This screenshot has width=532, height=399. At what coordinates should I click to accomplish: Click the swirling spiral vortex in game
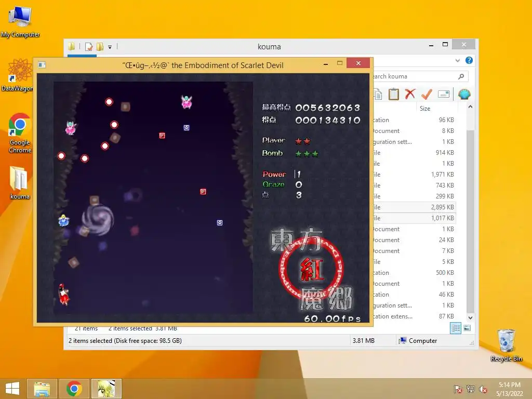98,219
